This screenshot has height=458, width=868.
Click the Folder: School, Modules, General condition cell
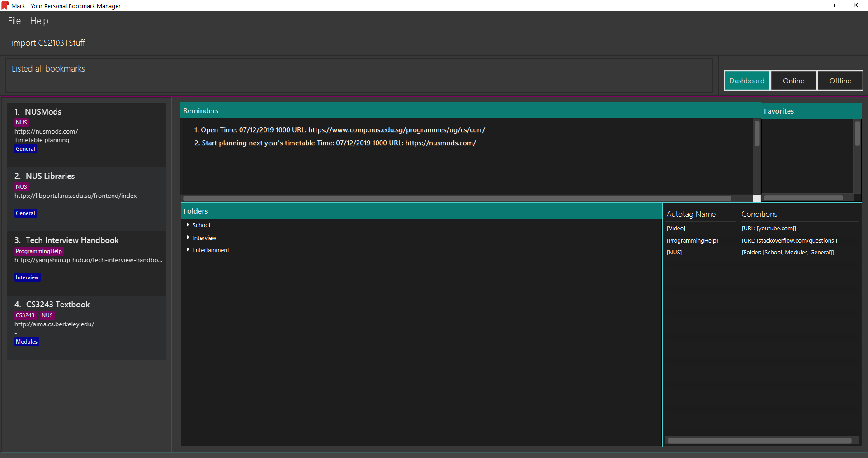(788, 253)
